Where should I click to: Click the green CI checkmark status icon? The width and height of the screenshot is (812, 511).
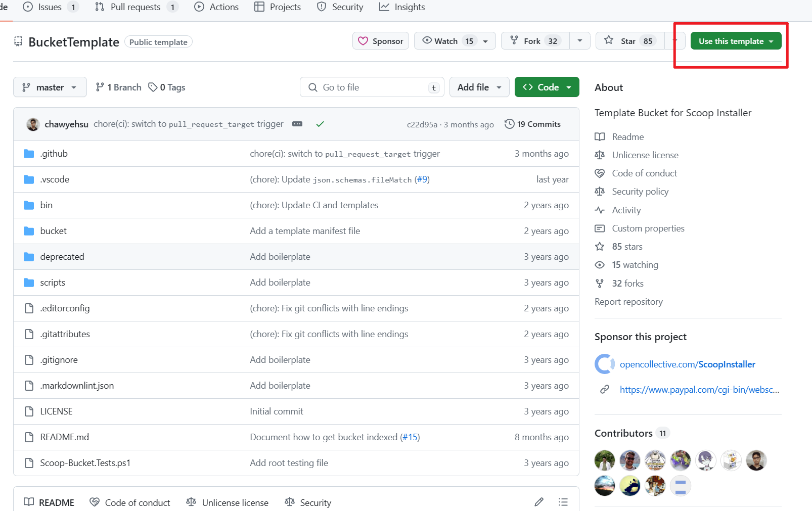(320, 124)
